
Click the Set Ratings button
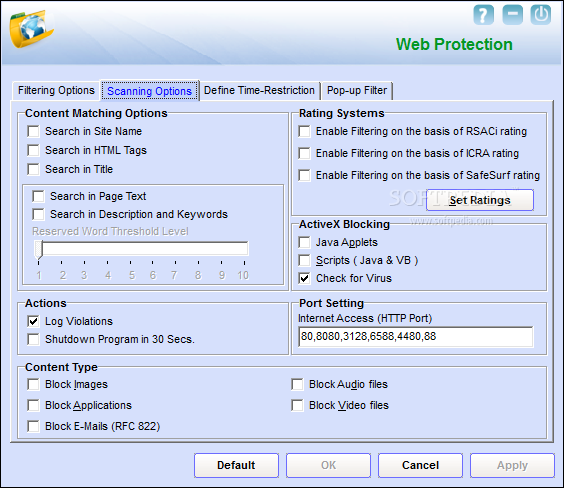coord(480,200)
